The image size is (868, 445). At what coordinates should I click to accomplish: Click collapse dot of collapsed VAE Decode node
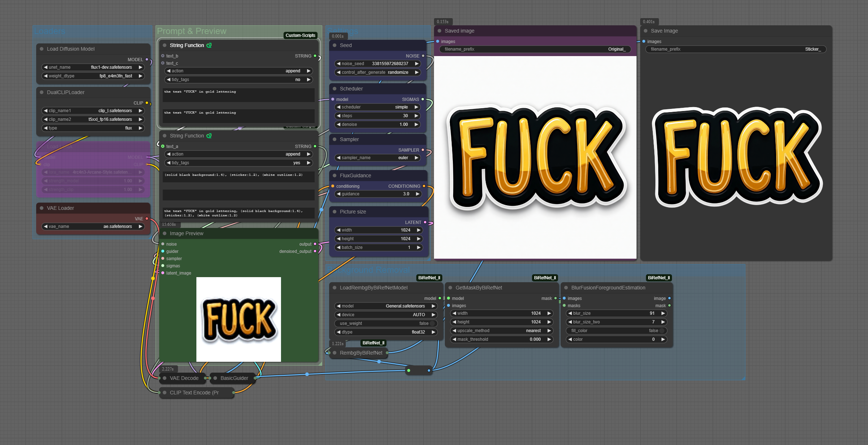165,378
